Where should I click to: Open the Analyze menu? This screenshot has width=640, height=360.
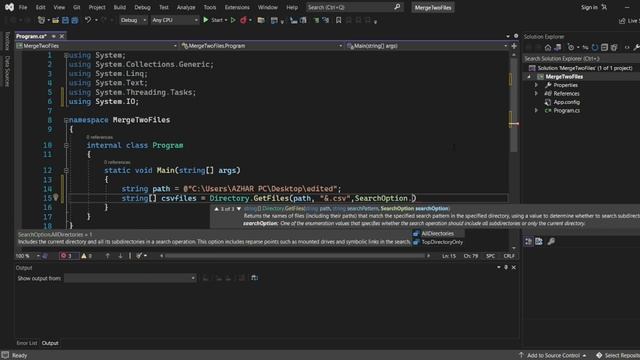point(186,7)
